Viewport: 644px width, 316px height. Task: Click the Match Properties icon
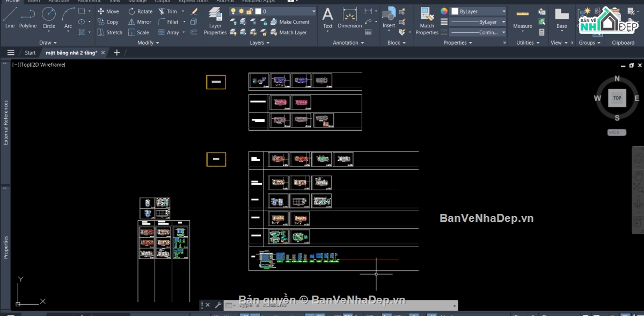pos(427,21)
